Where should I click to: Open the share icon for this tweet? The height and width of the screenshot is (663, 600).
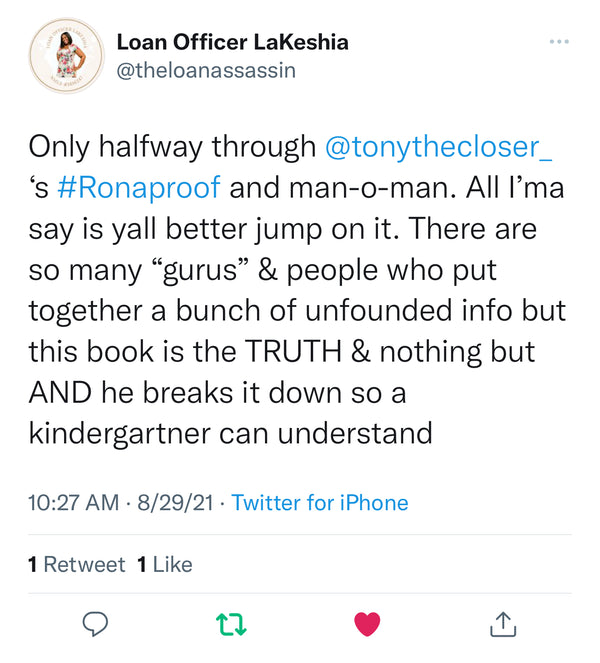click(503, 625)
